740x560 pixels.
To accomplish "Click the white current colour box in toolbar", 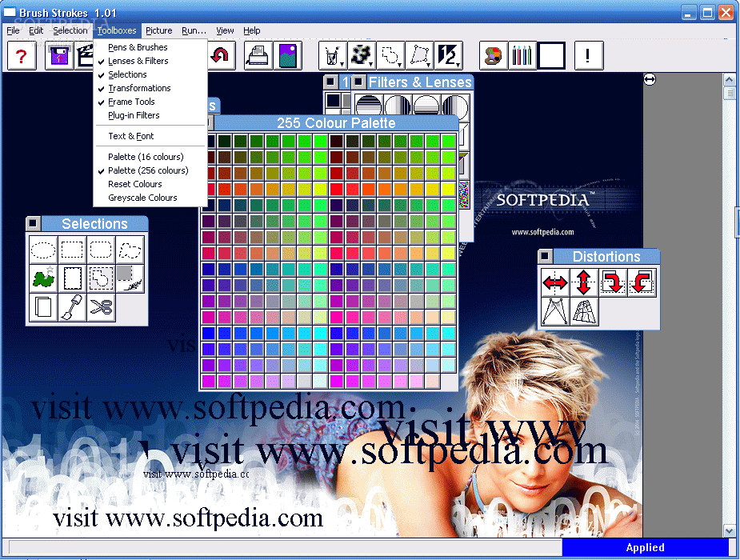I will point(551,56).
